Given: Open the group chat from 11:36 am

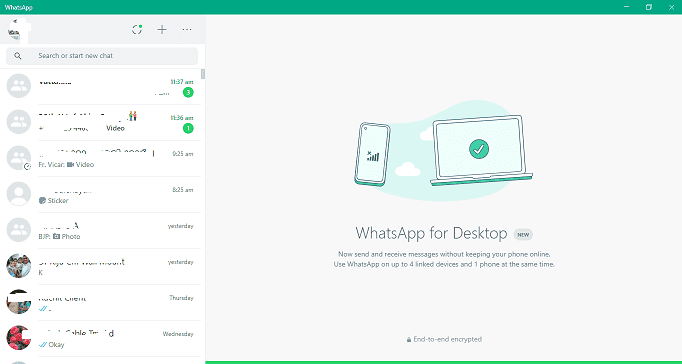Looking at the screenshot, I should (x=100, y=122).
